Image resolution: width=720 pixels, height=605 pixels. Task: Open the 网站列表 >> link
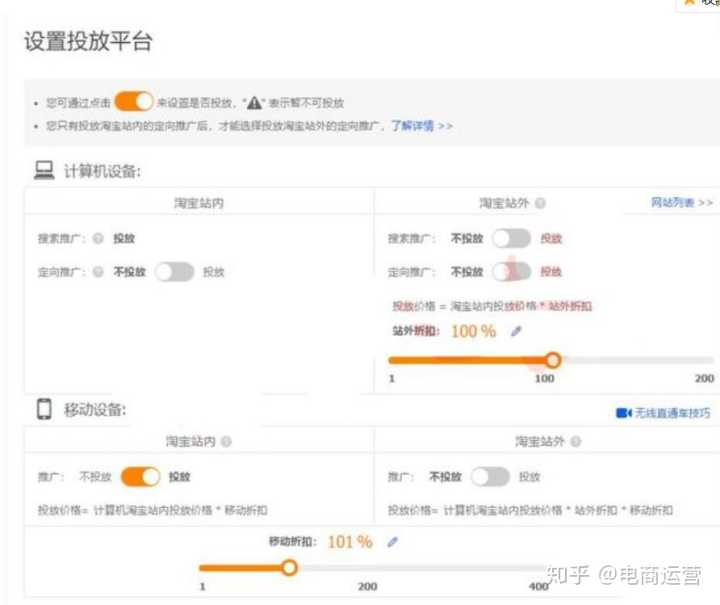coord(682,203)
